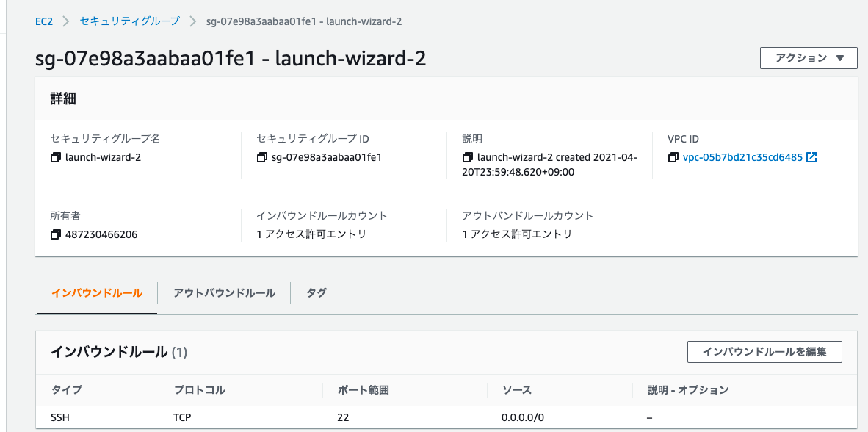Open セキュリティグループ breadcrumb link

pos(129,21)
